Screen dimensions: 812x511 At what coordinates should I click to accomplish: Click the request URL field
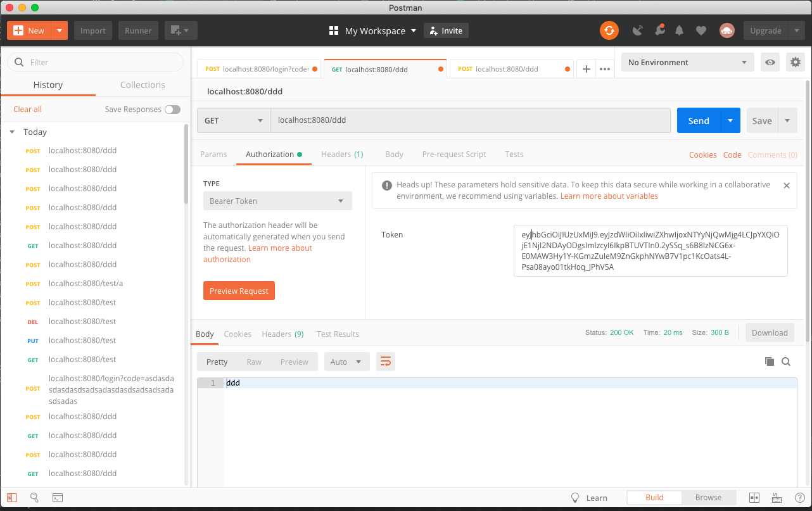point(471,120)
